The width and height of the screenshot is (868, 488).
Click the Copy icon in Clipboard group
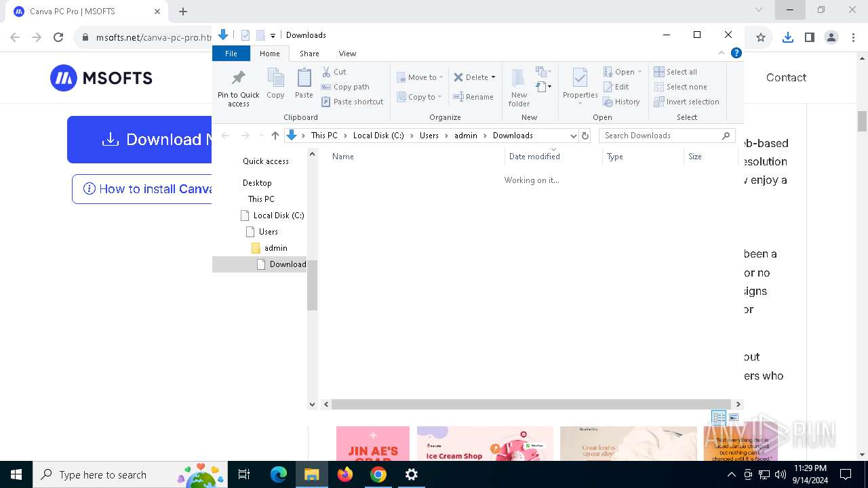(x=275, y=84)
